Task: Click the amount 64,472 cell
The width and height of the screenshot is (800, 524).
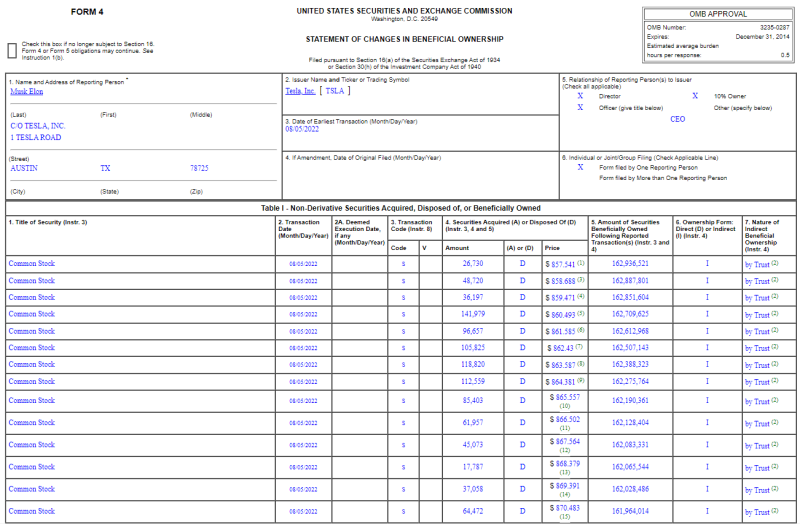Action: 472,511
